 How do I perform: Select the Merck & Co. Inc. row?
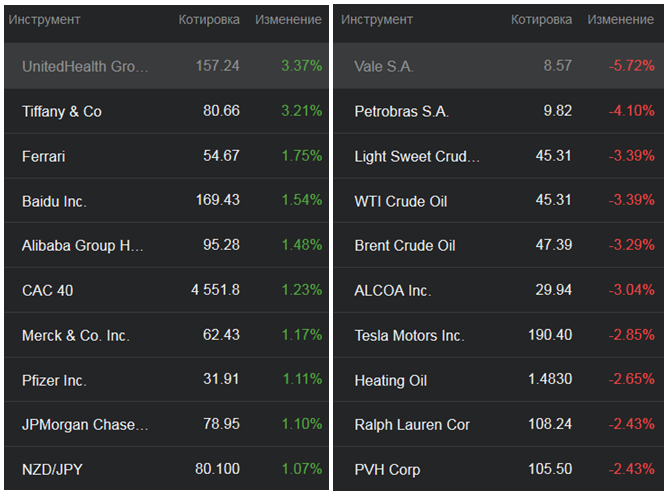click(x=76, y=335)
